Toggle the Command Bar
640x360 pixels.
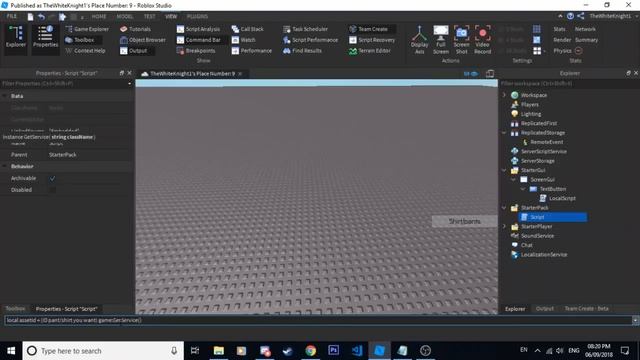199,40
